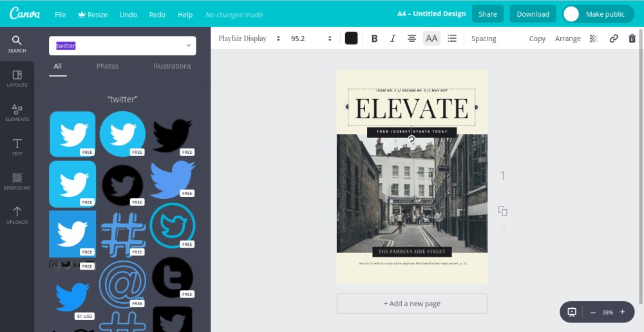This screenshot has width=644, height=332.
Task: Open the Playfair Display font dropdown
Action: [249, 39]
